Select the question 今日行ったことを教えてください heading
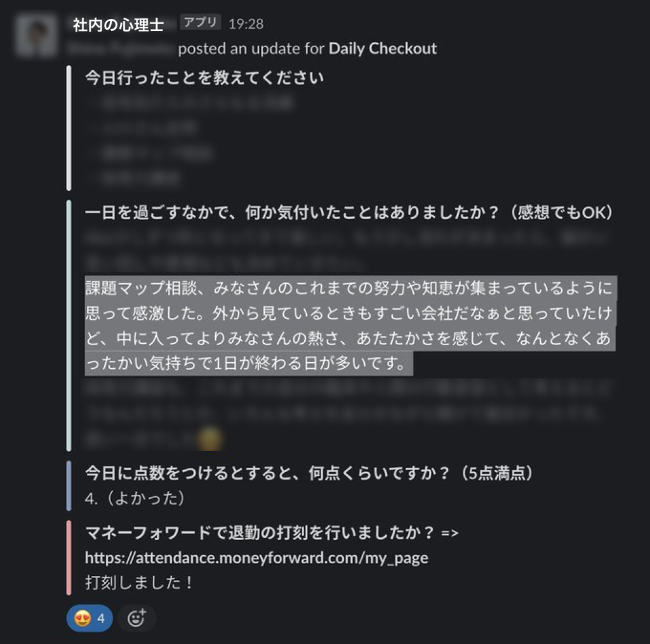This screenshot has width=650, height=644. tap(204, 78)
